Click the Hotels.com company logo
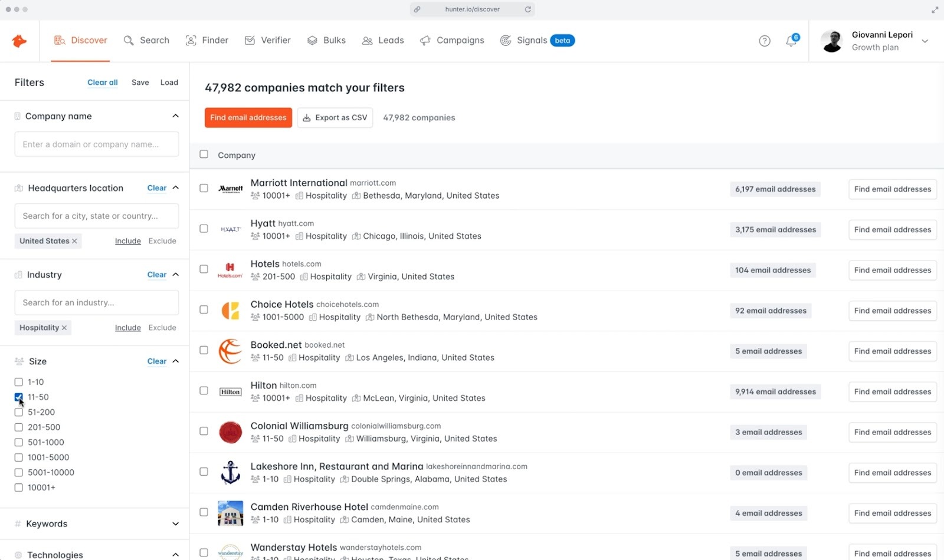 230,270
